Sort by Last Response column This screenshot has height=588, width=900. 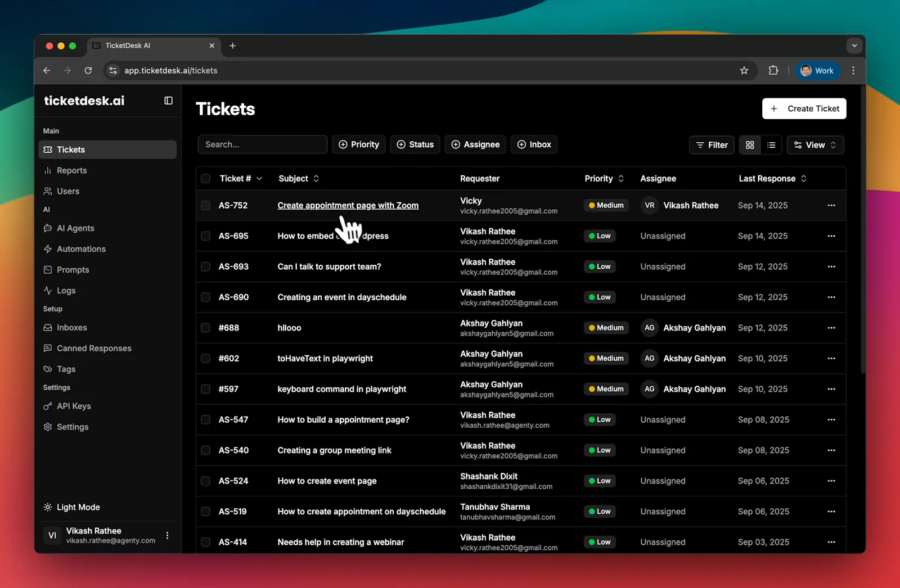[x=773, y=178]
